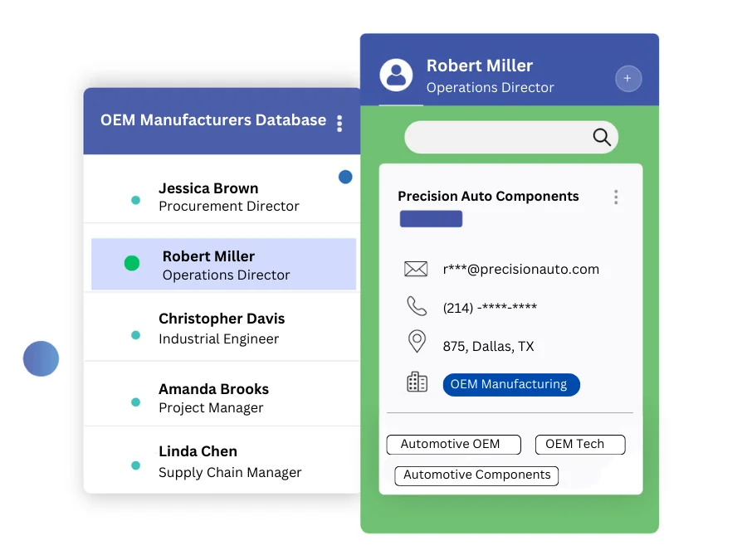Click the Automotive OEM tag
The width and height of the screenshot is (747, 560).
click(453, 445)
